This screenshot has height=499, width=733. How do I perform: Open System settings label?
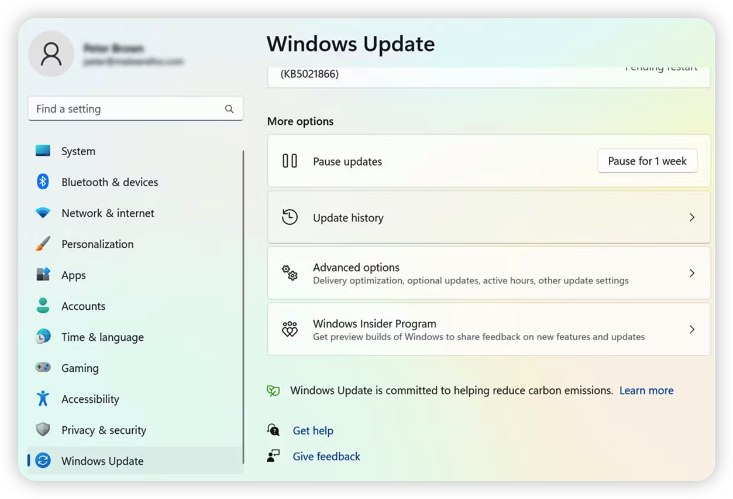(78, 151)
